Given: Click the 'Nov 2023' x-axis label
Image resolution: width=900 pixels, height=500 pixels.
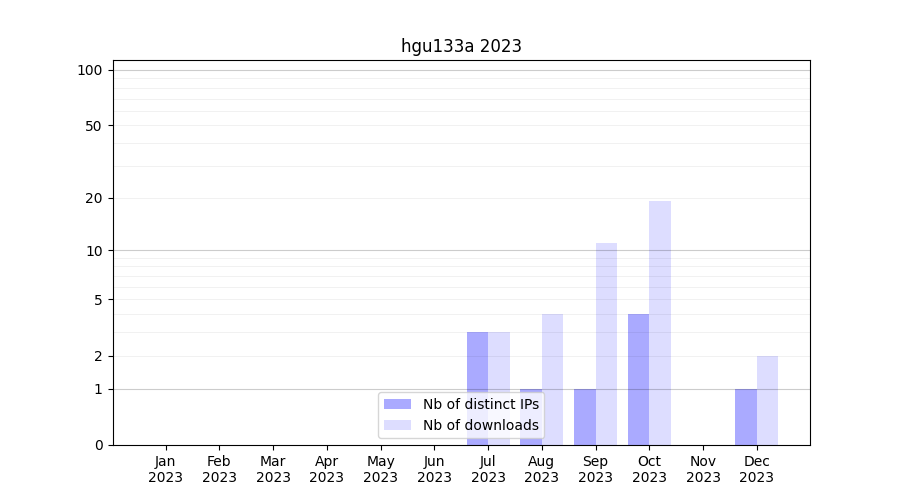Looking at the screenshot, I should (x=703, y=469).
